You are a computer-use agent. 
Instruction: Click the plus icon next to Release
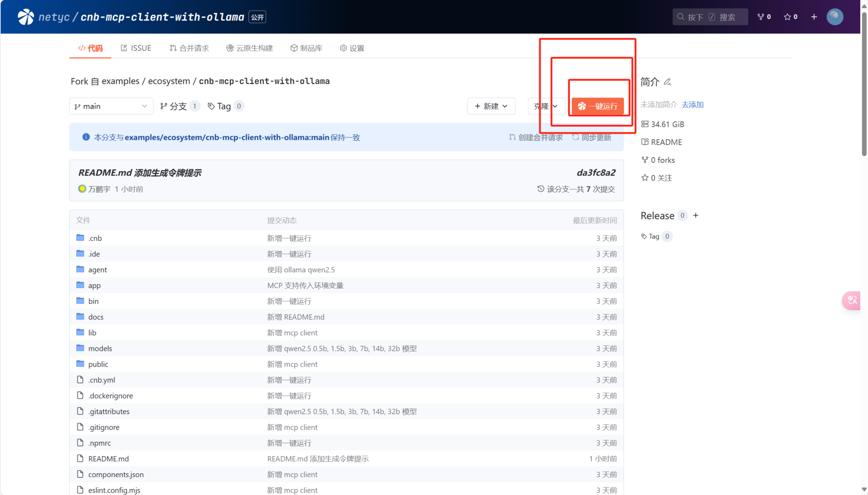pyautogui.click(x=696, y=215)
